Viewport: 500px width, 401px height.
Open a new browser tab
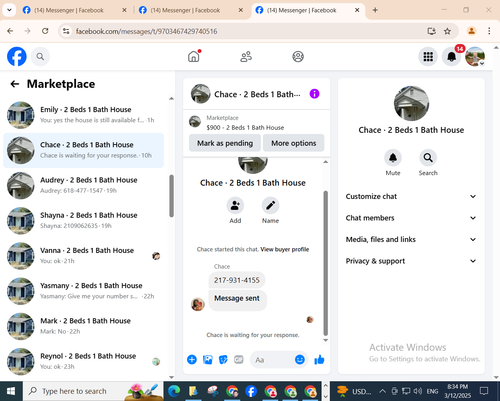pos(375,10)
